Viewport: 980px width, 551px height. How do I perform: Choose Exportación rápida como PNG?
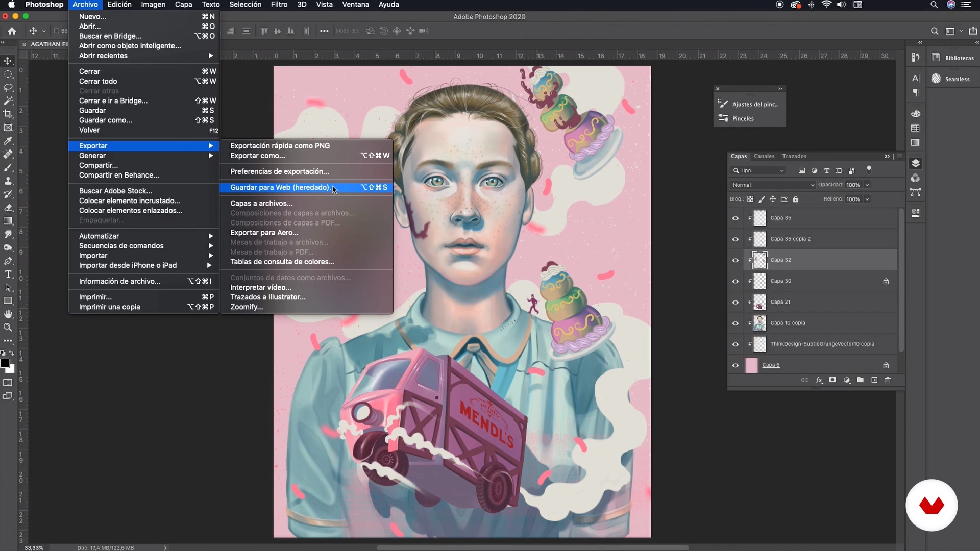coord(306,146)
